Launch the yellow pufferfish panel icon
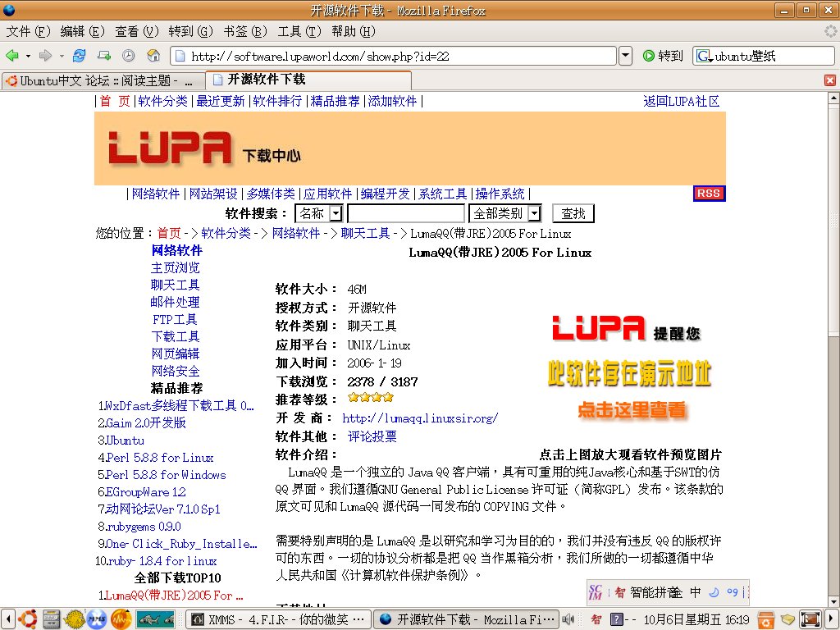This screenshot has height=630, width=840. tap(74, 619)
